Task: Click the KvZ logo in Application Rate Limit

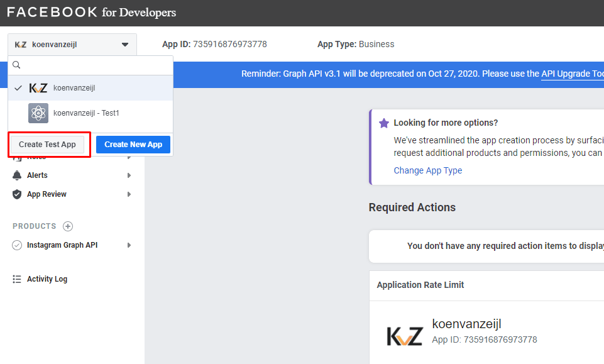Action: point(405,336)
